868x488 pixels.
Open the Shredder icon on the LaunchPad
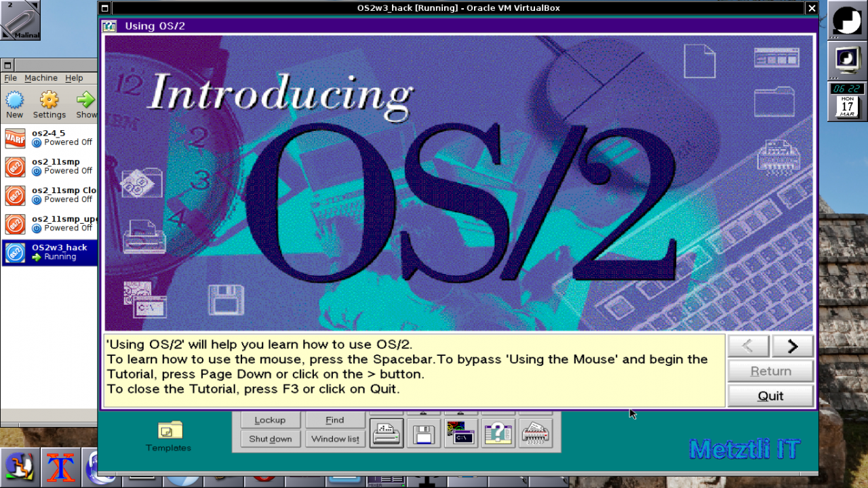click(x=535, y=432)
